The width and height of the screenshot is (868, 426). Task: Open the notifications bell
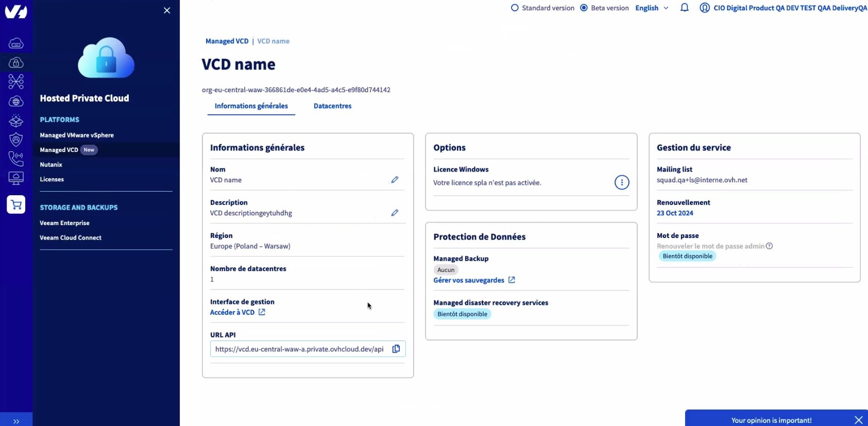[684, 8]
